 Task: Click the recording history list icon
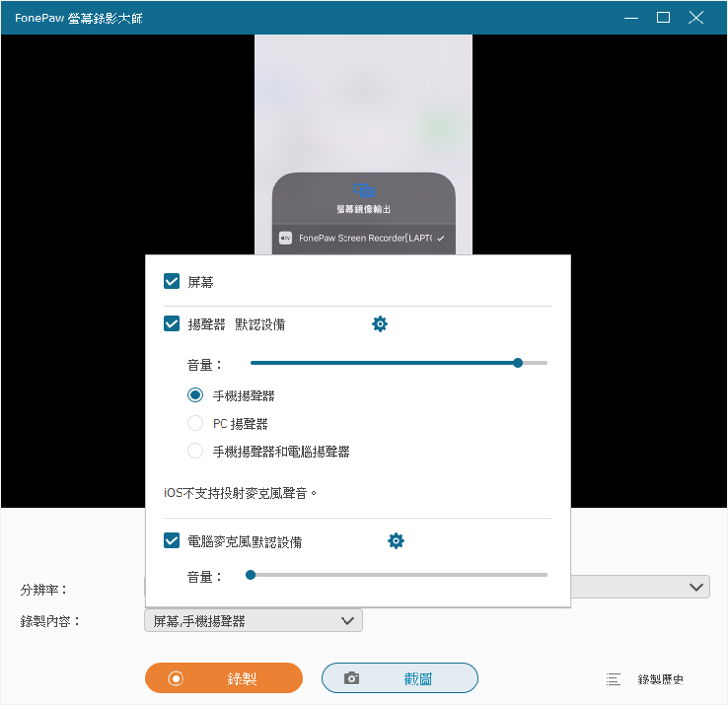[x=613, y=679]
